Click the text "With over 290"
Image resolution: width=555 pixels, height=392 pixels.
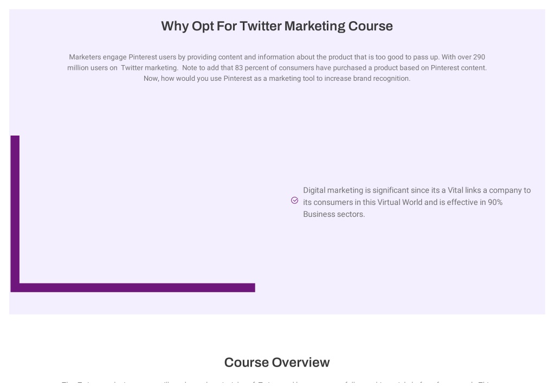tap(463, 57)
